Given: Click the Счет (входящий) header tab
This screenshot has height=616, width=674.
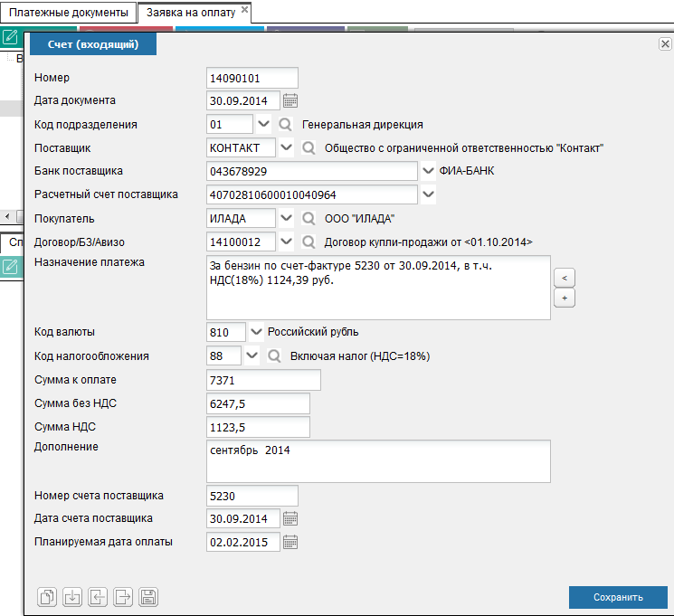Looking at the screenshot, I should 93,44.
